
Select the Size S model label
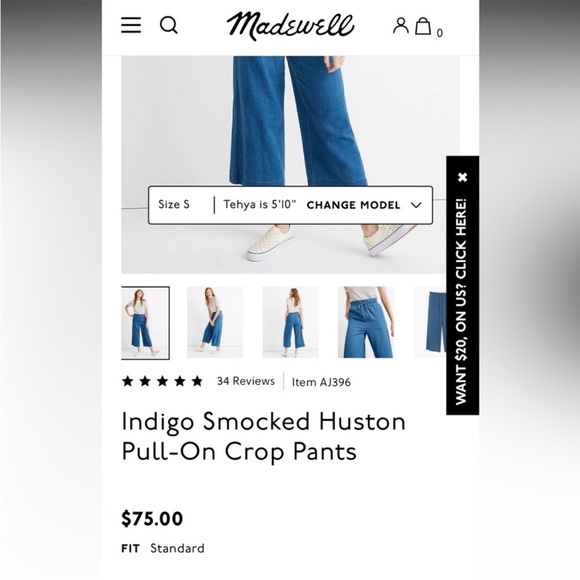pos(174,204)
